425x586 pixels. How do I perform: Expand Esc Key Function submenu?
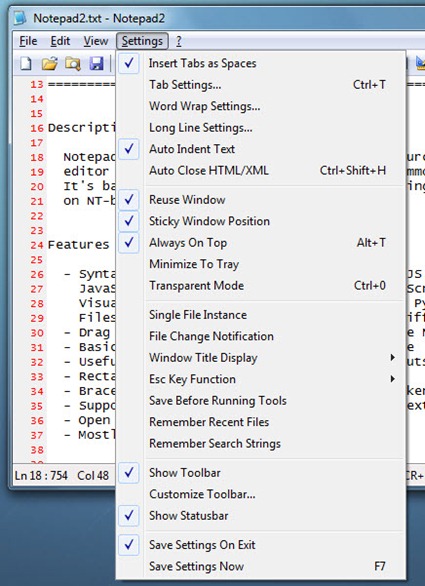coord(261,379)
